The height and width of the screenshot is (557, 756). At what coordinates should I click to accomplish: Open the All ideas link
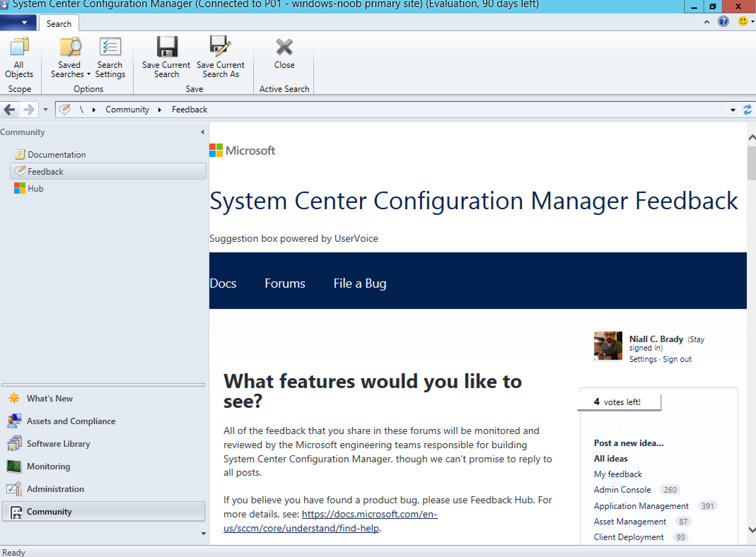pos(611,459)
